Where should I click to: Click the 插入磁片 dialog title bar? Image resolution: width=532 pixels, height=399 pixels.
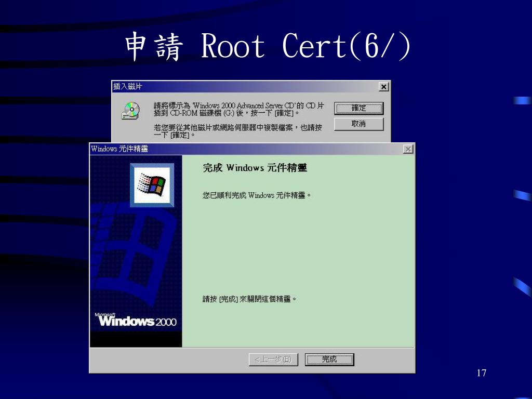244,87
